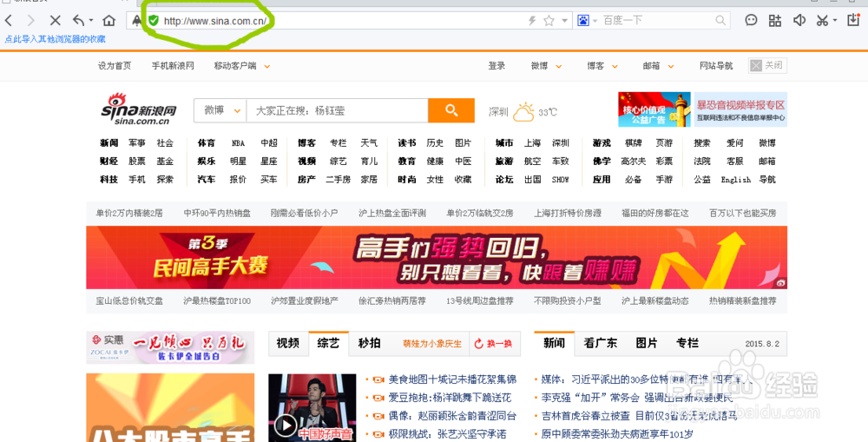Click the 关闭 button on the top bar

coord(767,65)
